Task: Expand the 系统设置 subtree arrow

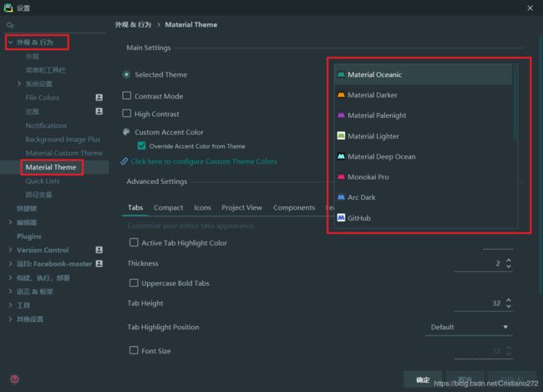Action: pos(19,84)
